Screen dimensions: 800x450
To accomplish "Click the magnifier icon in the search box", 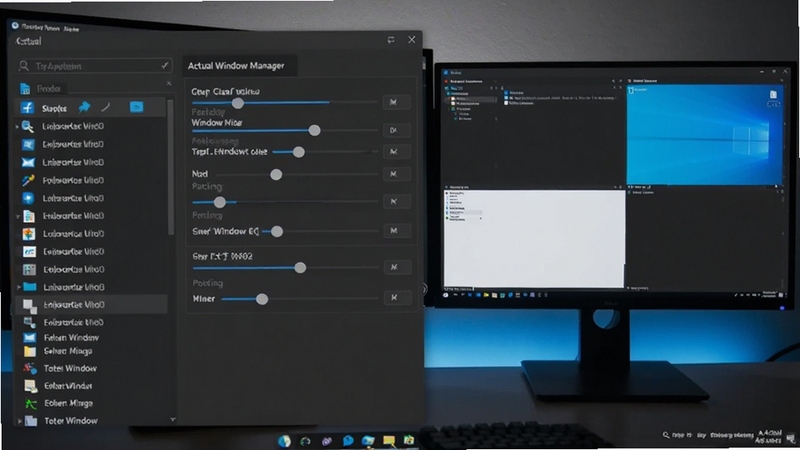I will (24, 66).
